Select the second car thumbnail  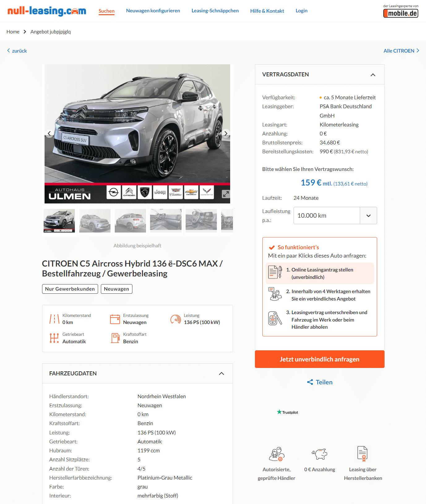point(95,221)
